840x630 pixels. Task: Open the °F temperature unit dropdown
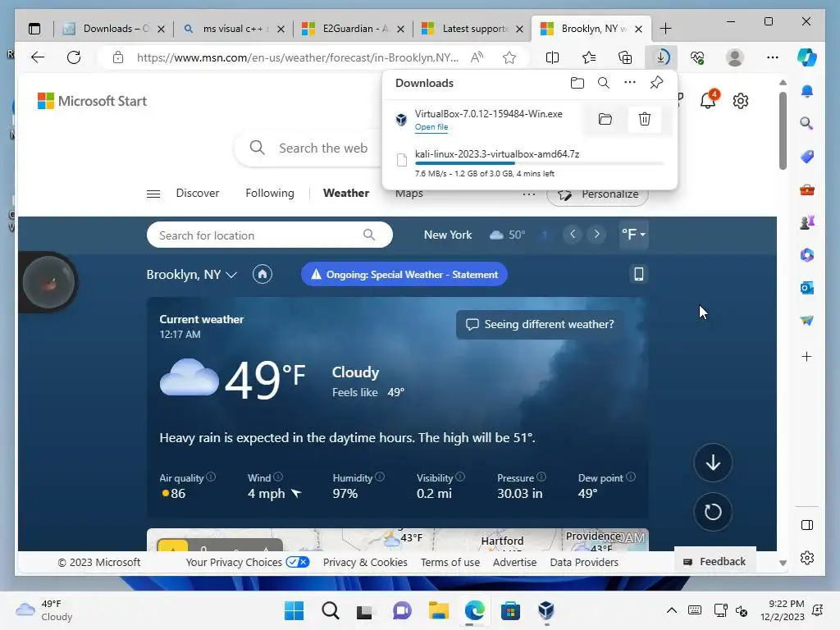click(634, 234)
